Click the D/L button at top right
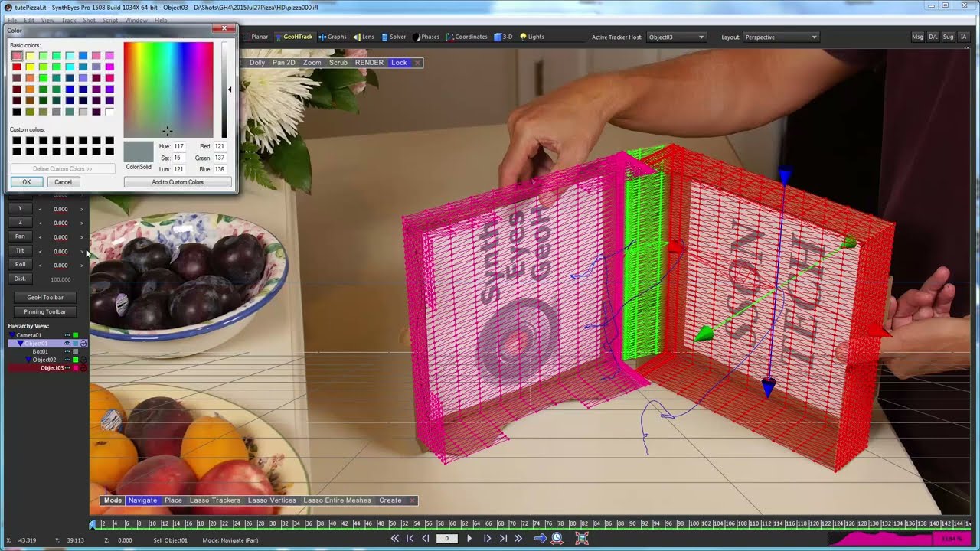The height and width of the screenshot is (551, 980). coord(933,37)
